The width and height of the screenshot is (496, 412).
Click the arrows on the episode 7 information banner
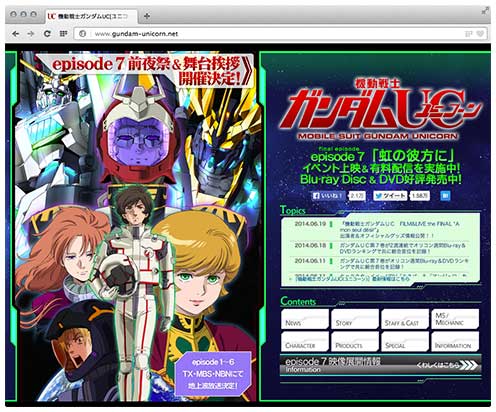468,365
